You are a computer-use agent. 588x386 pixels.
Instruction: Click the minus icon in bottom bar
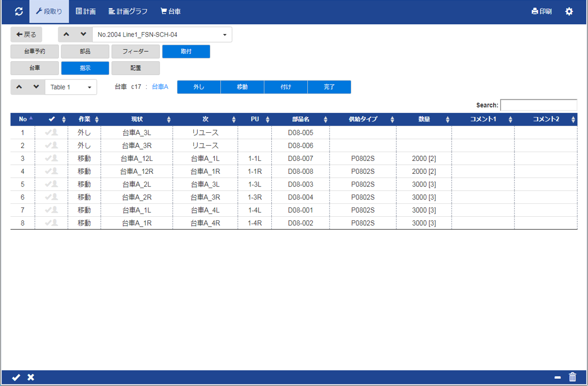pyautogui.click(x=557, y=377)
